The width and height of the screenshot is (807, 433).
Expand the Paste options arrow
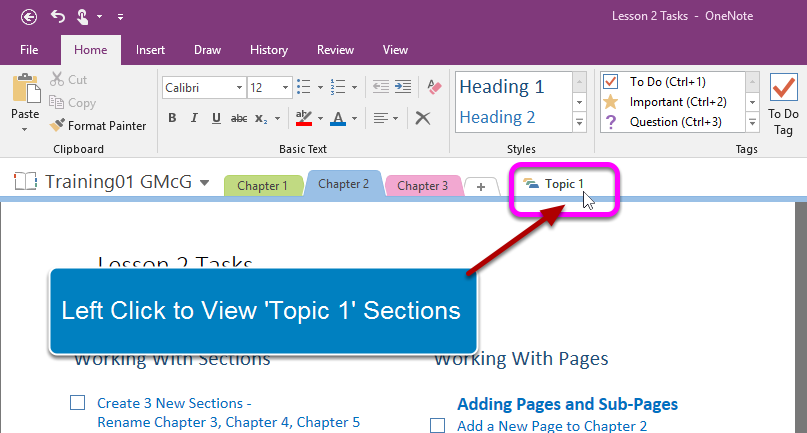(25, 129)
